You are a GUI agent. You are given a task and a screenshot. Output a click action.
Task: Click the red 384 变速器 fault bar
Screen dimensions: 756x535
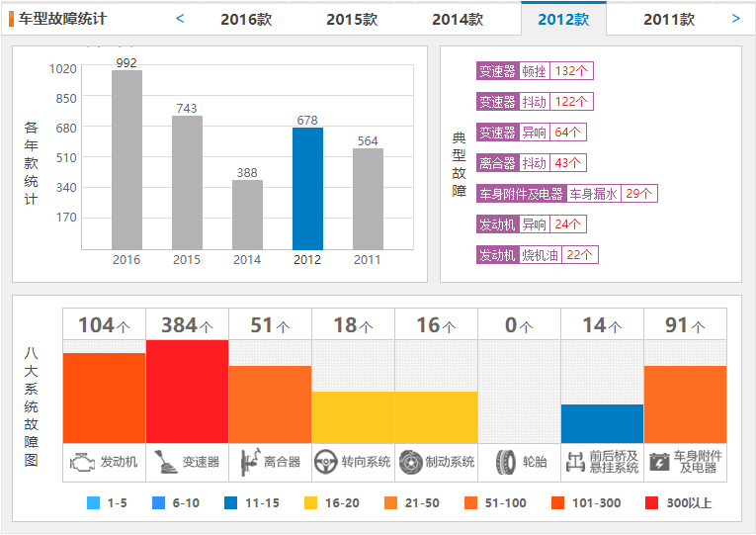click(x=187, y=392)
